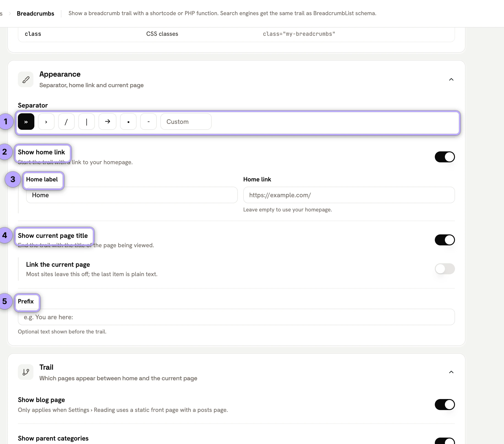This screenshot has width=504, height=444.
Task: Click the Link the current page label
Action: tap(58, 265)
